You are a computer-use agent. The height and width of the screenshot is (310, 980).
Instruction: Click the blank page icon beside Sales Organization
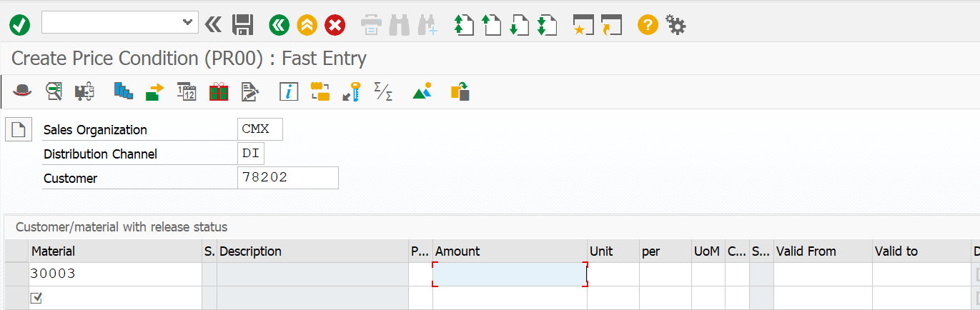coord(19,130)
